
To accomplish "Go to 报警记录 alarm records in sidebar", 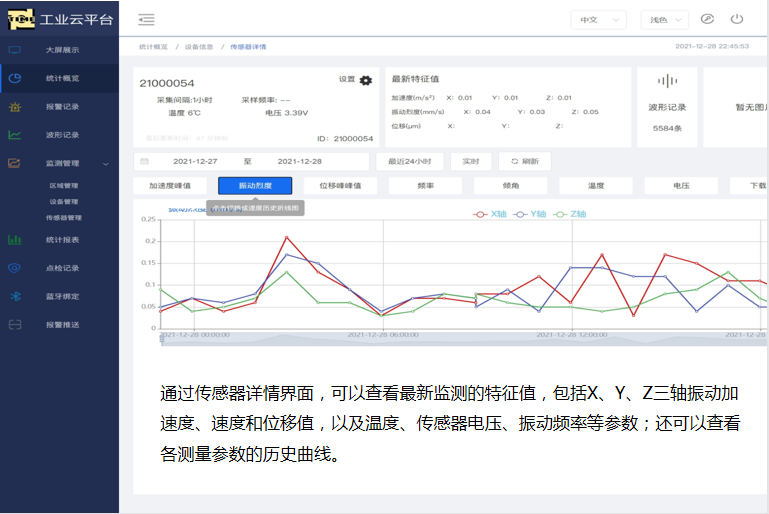I will (x=62, y=106).
